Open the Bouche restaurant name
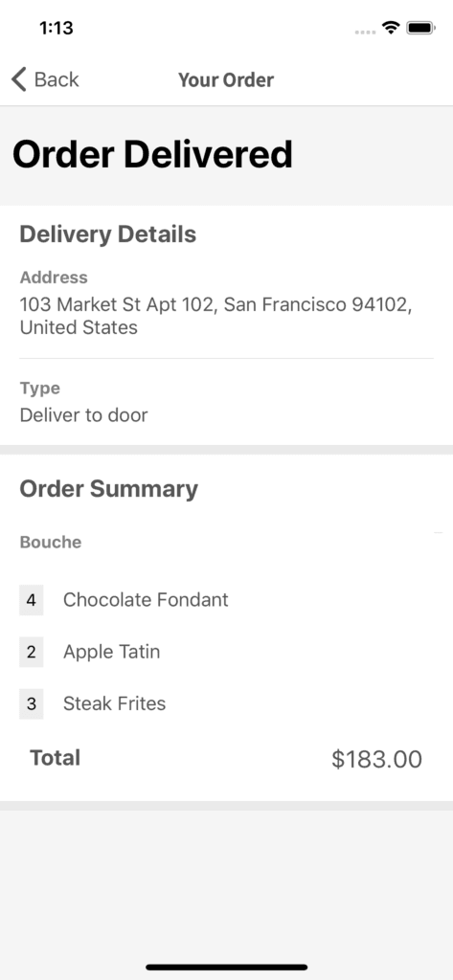This screenshot has width=453, height=980. (x=51, y=542)
